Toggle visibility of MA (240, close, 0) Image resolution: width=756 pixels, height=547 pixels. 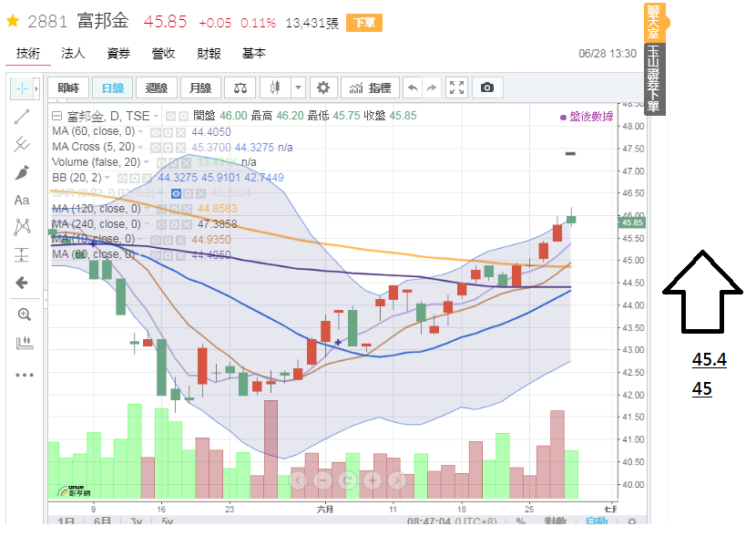coord(161,224)
